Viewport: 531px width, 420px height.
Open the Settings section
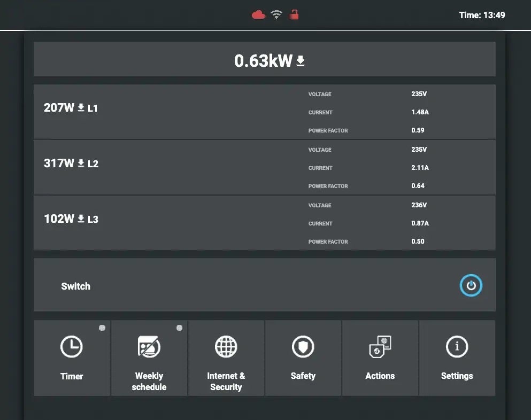(x=457, y=358)
